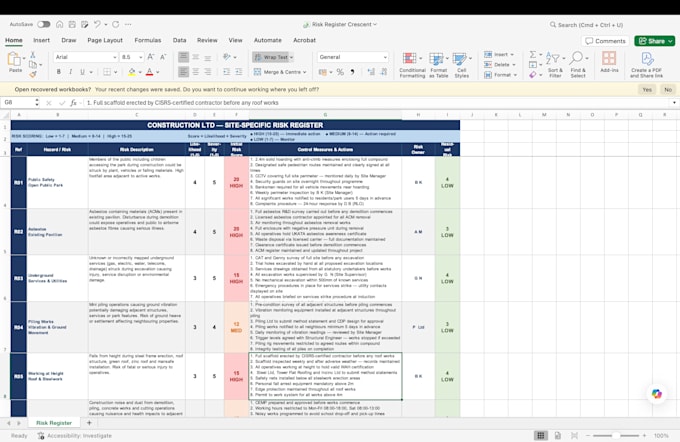This screenshot has width=680, height=442.
Task: Open Find & Select
Action: click(578, 65)
